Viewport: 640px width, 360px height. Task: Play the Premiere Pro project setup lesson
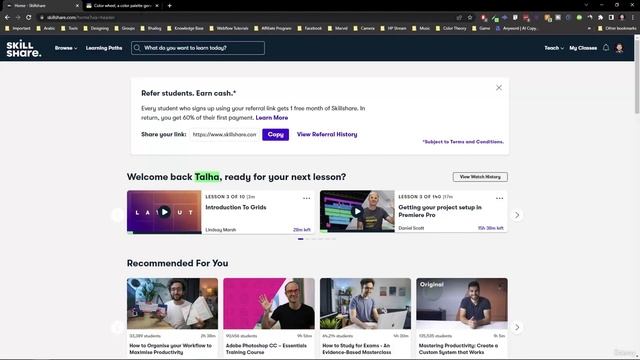[357, 211]
